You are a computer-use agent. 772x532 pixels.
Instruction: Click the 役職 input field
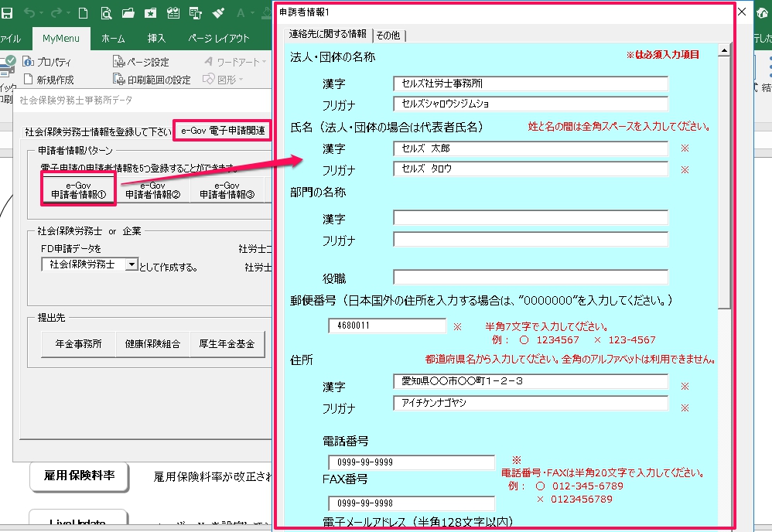[x=531, y=277]
